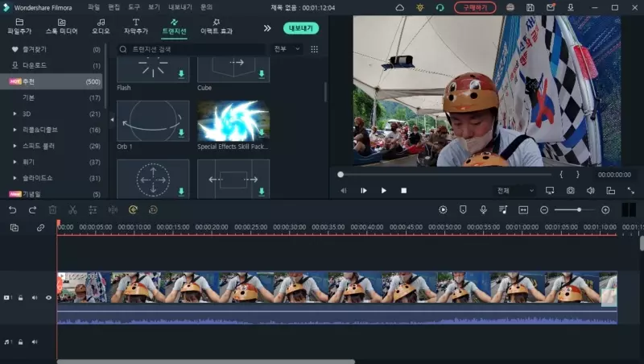This screenshot has height=364, width=644.
Task: Click the preview volume speaker icon
Action: pyautogui.click(x=591, y=191)
